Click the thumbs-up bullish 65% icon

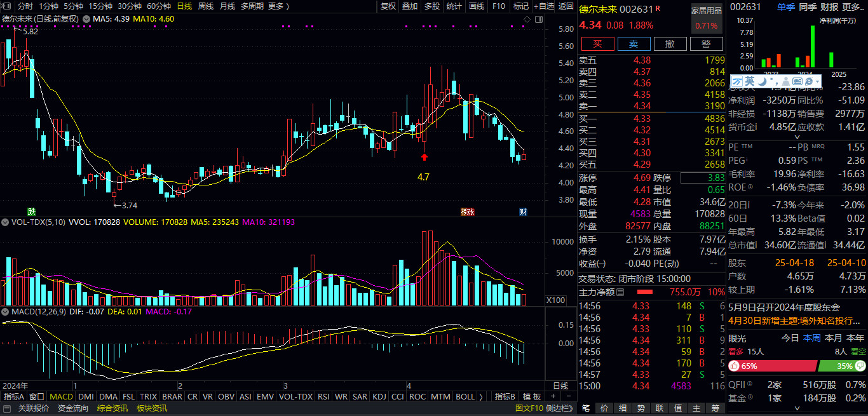click(x=734, y=366)
